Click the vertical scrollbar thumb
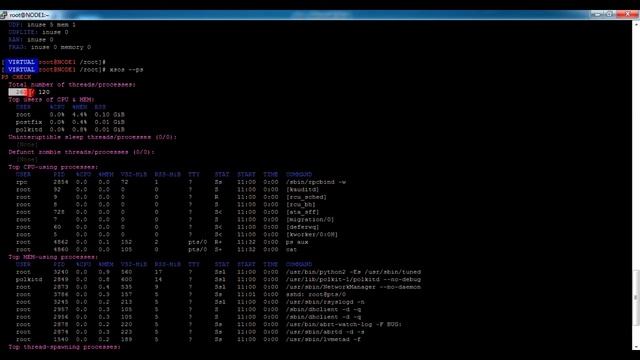 636,298
